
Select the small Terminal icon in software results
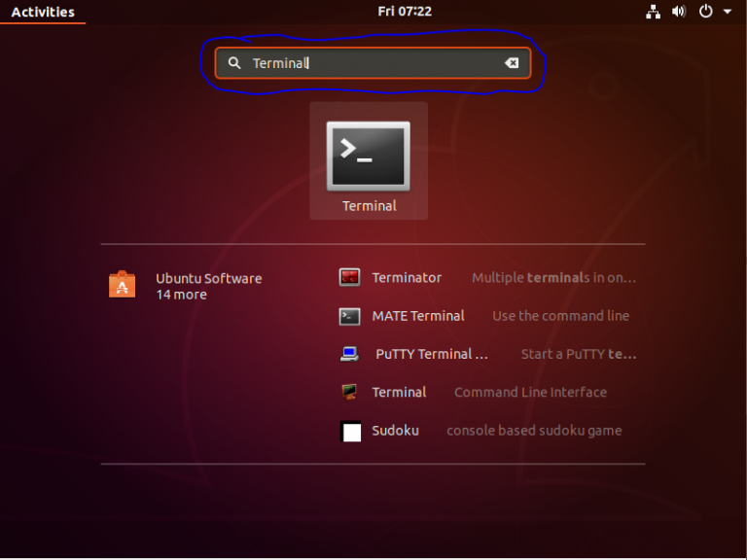(x=350, y=393)
